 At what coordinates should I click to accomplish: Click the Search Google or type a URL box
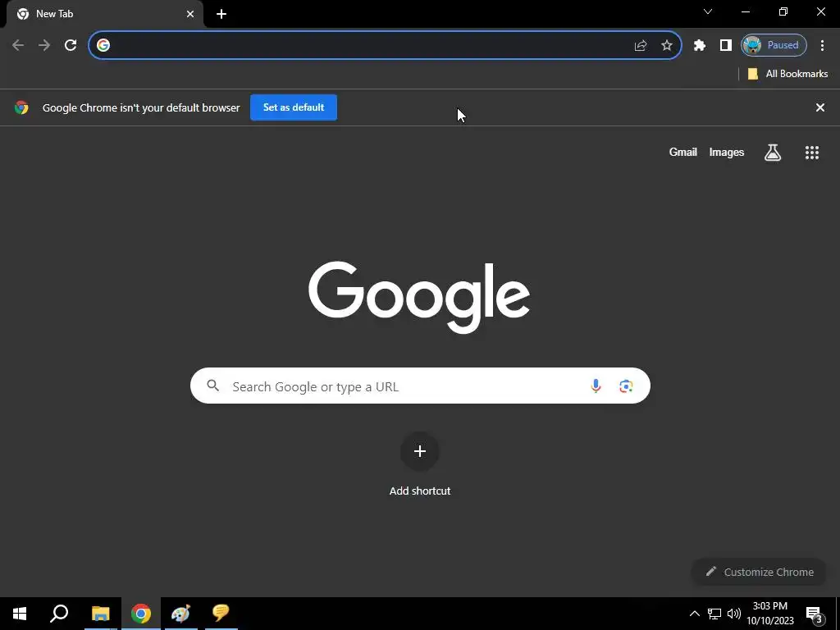(x=420, y=386)
